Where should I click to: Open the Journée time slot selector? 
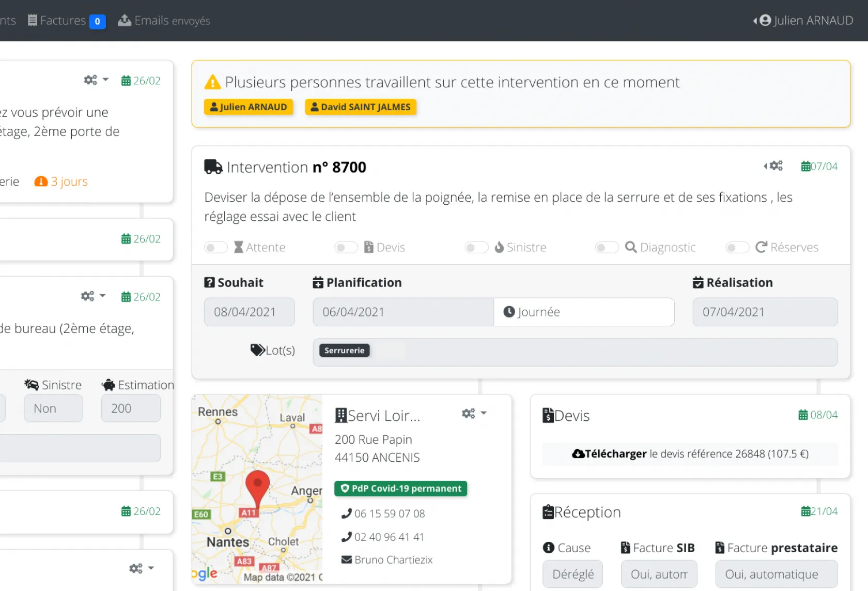click(584, 312)
